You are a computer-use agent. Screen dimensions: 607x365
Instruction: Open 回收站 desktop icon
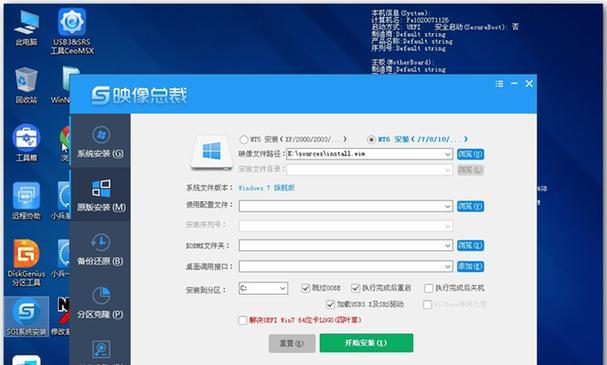tap(26, 85)
